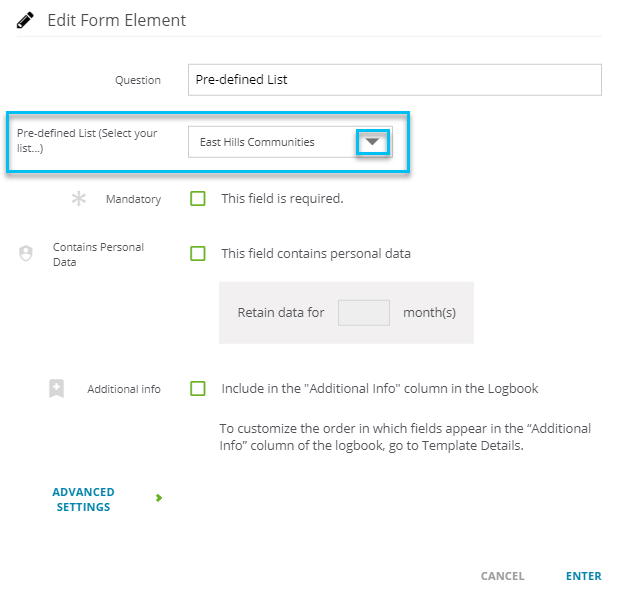This screenshot has height=599, width=620.
Task: Click the 'Additional info' label text
Action: (124, 389)
